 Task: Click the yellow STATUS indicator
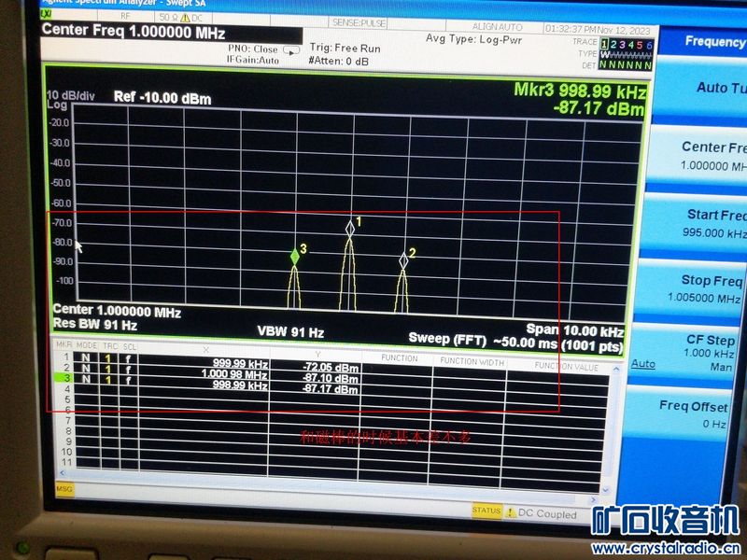[486, 510]
